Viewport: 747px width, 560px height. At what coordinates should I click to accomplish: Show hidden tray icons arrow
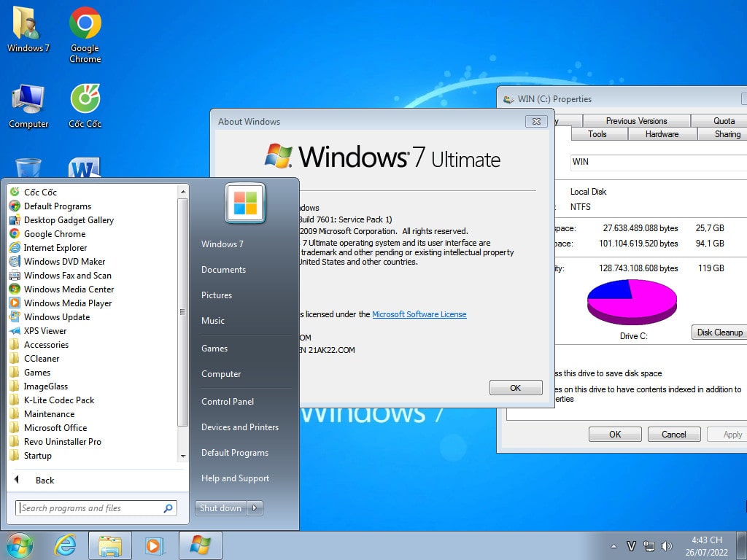(x=614, y=546)
